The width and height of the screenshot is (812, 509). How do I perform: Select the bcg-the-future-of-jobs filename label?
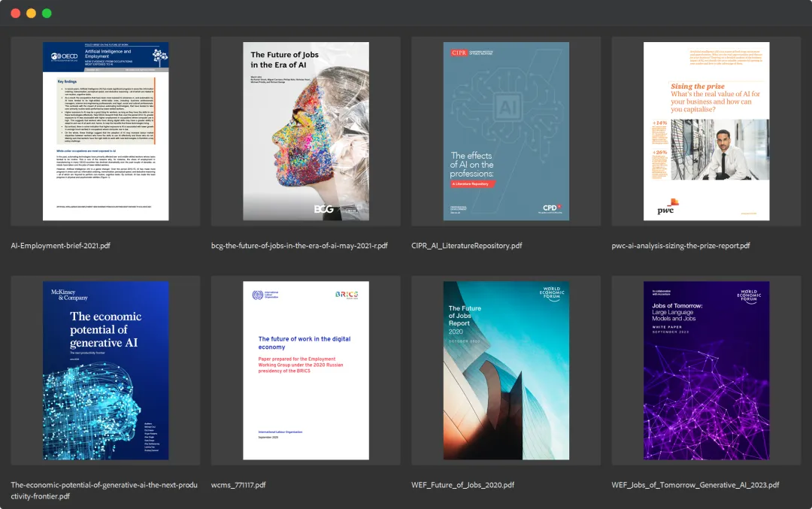(299, 246)
